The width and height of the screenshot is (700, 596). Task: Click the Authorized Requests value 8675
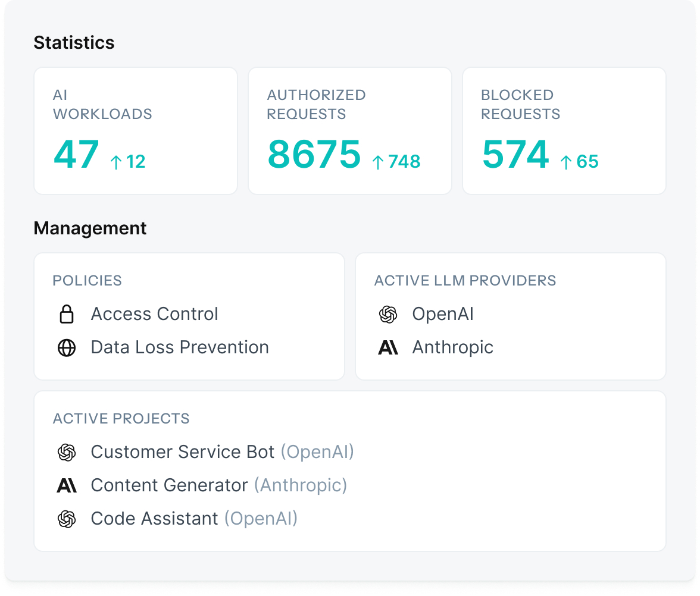314,155
